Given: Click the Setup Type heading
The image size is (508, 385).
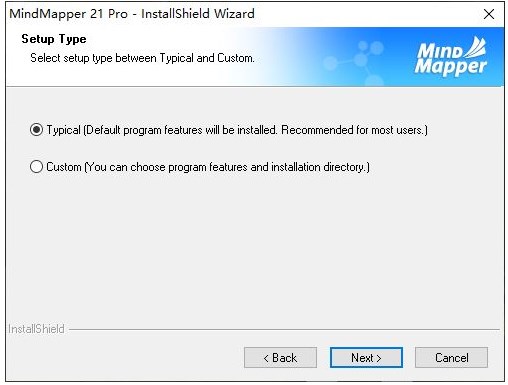Looking at the screenshot, I should (54, 39).
